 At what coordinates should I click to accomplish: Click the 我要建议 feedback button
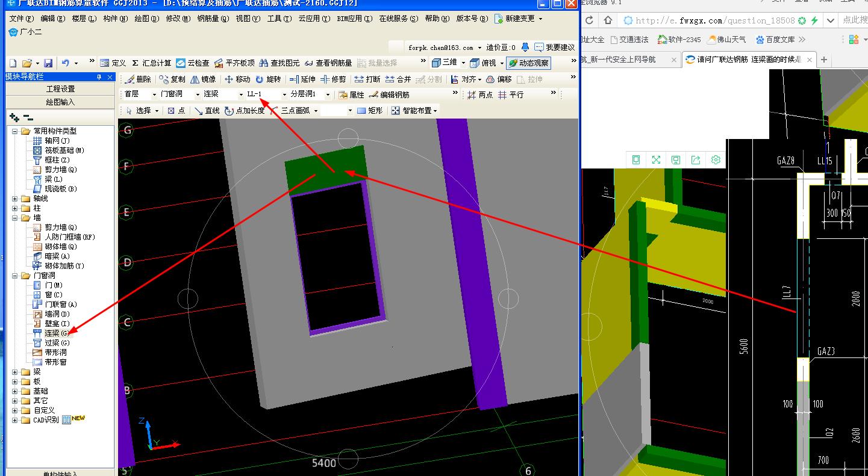coord(555,47)
